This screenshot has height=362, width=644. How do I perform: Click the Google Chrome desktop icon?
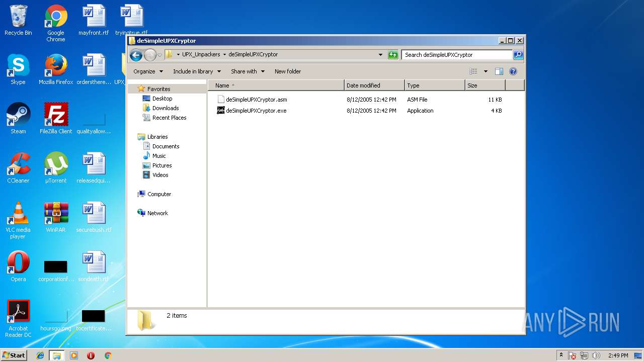coord(56,23)
